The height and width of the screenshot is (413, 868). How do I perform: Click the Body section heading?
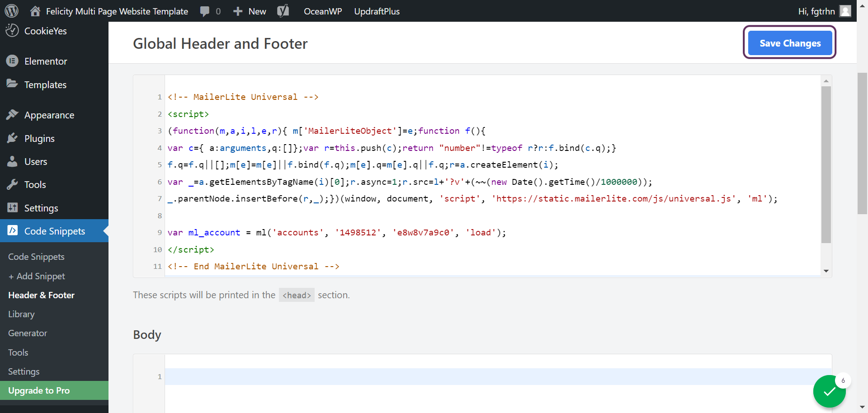coord(147,335)
